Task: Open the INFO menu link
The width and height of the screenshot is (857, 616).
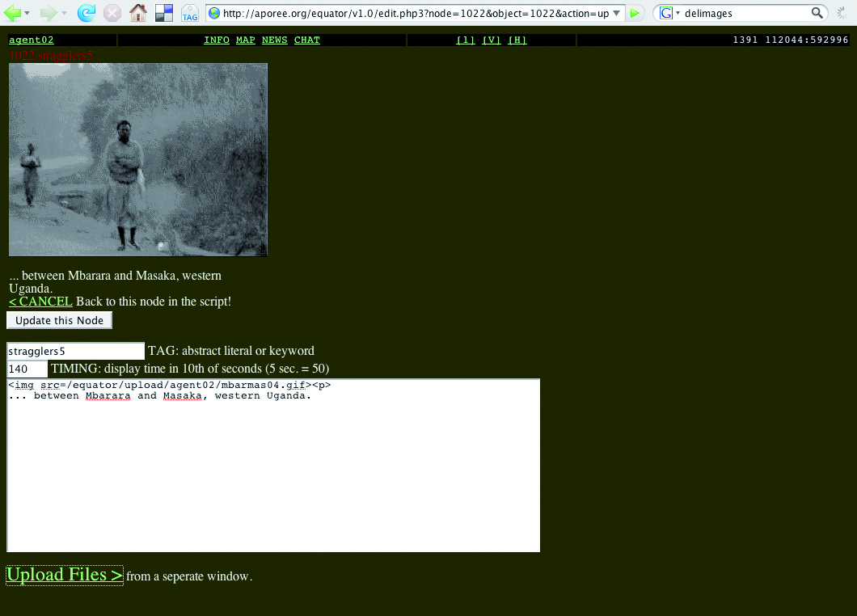Action: [x=217, y=40]
